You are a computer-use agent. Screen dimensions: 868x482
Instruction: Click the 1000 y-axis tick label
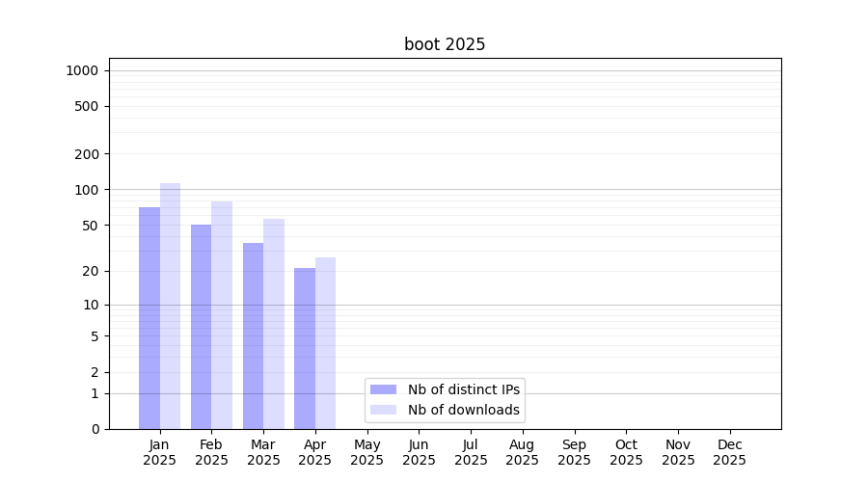82,70
